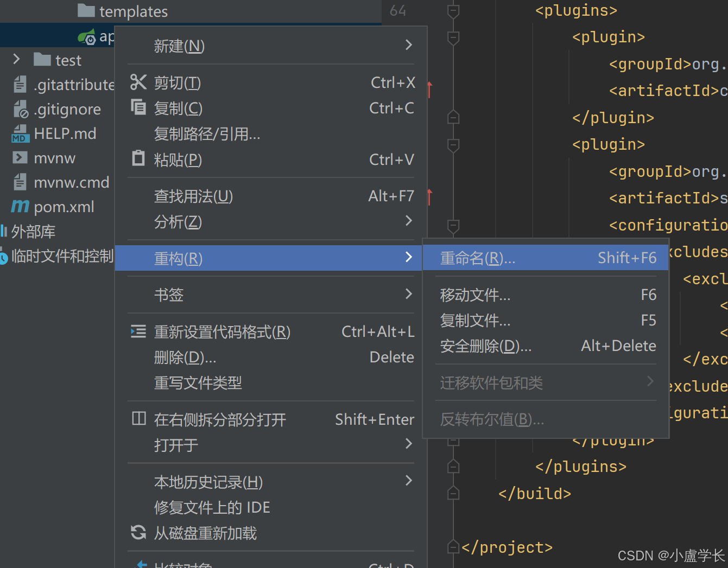This screenshot has height=568, width=728.
Task: Click the clipboard Paste icon
Action: click(x=138, y=158)
